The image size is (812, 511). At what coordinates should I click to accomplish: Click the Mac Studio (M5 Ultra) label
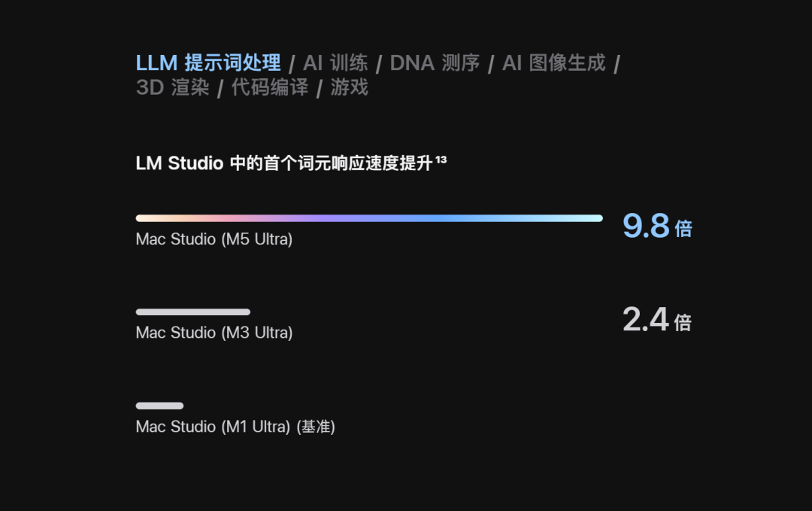point(214,239)
